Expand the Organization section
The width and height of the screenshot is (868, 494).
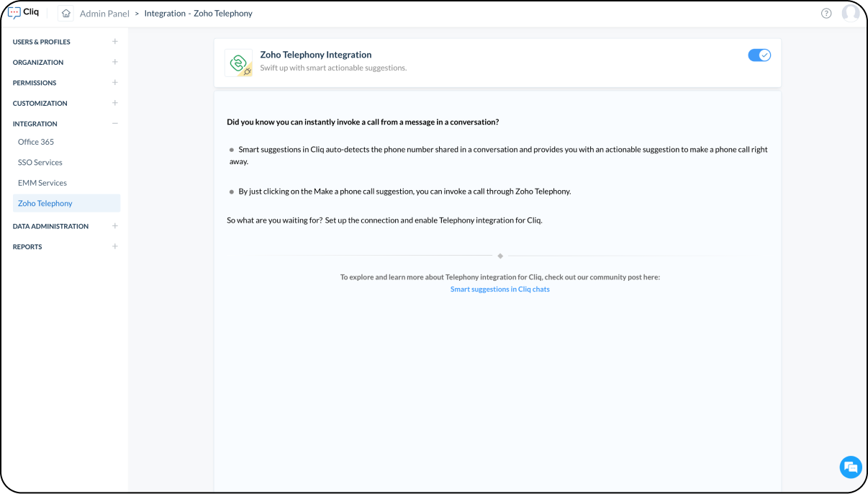(114, 62)
